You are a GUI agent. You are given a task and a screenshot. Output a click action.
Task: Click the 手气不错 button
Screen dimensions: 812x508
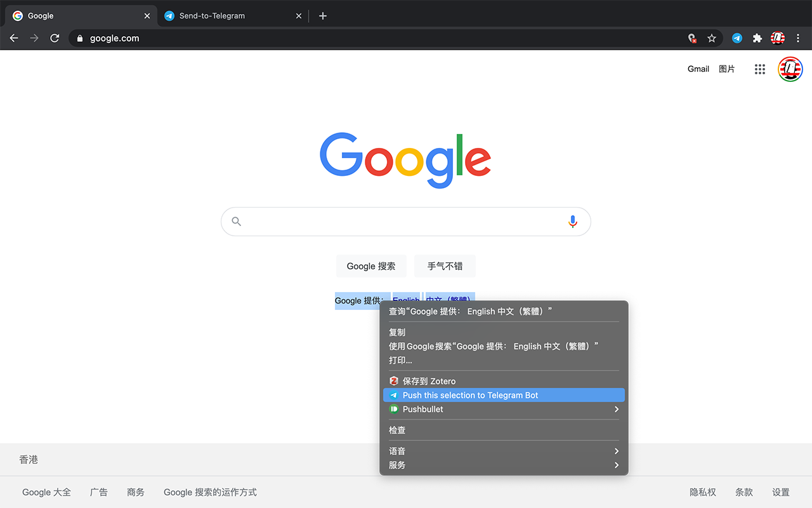(x=445, y=266)
